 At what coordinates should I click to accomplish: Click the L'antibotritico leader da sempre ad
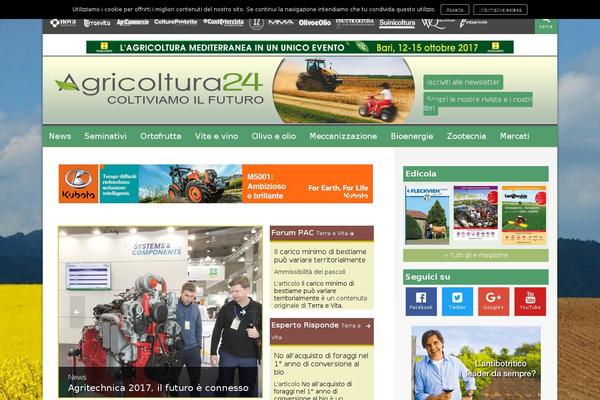476,363
